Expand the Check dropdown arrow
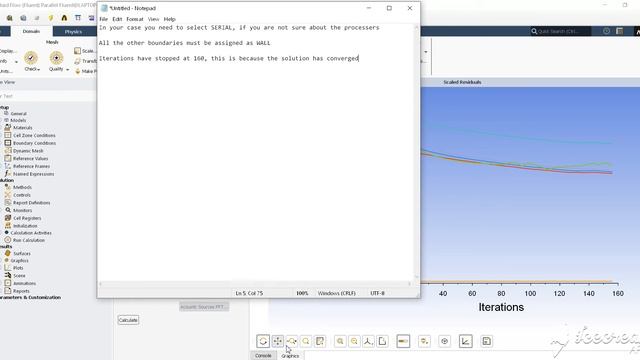Viewport: 640px width, 360px height. pyautogui.click(x=39, y=70)
